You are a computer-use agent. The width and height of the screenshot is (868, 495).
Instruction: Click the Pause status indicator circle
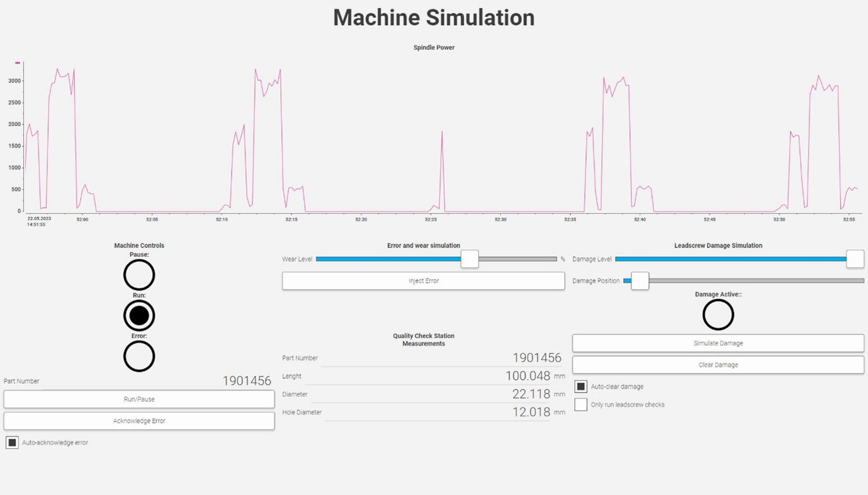tap(138, 275)
